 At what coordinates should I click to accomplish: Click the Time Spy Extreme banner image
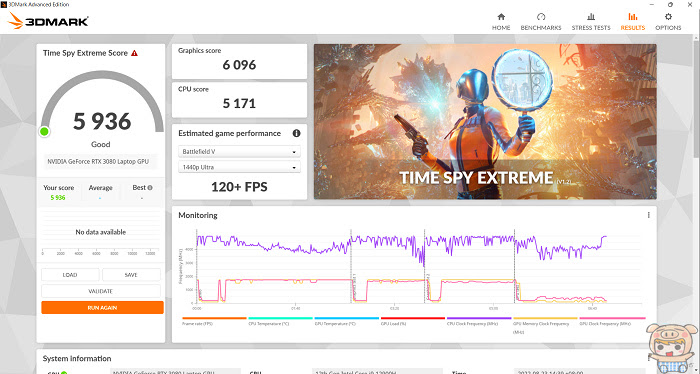(485, 121)
